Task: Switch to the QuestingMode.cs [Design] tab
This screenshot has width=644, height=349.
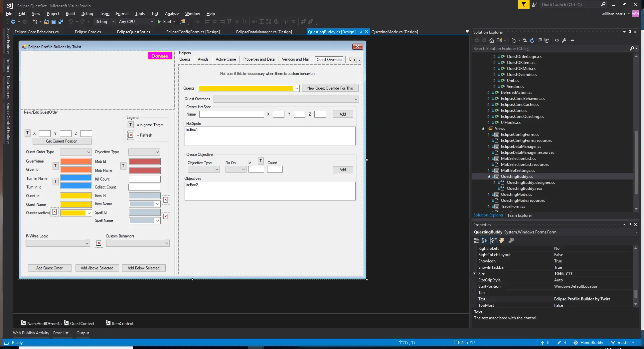Action: [395, 32]
